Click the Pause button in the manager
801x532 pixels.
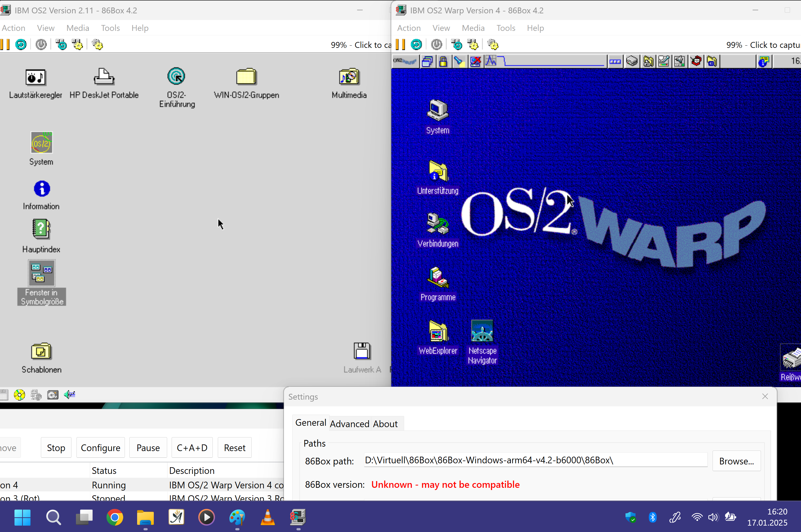tap(148, 448)
